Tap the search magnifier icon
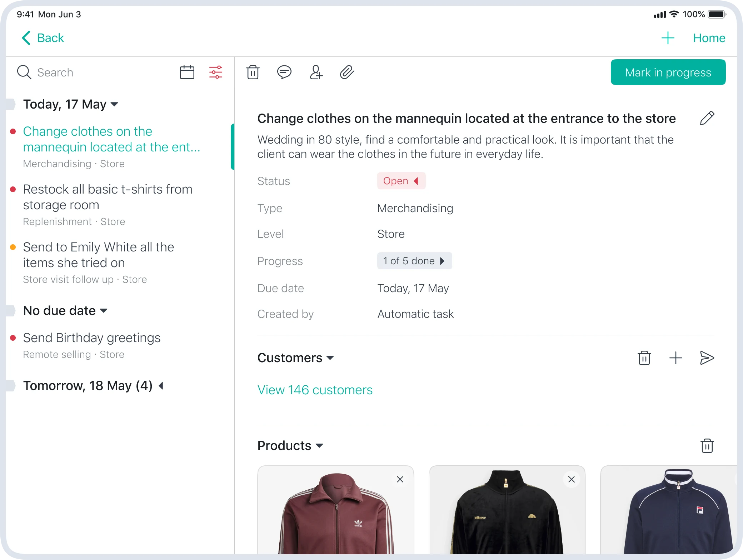The height and width of the screenshot is (560, 743). pyautogui.click(x=24, y=72)
